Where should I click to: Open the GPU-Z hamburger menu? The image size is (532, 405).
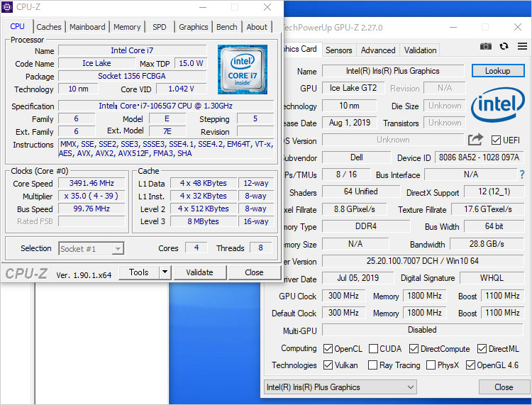pyautogui.click(x=523, y=46)
